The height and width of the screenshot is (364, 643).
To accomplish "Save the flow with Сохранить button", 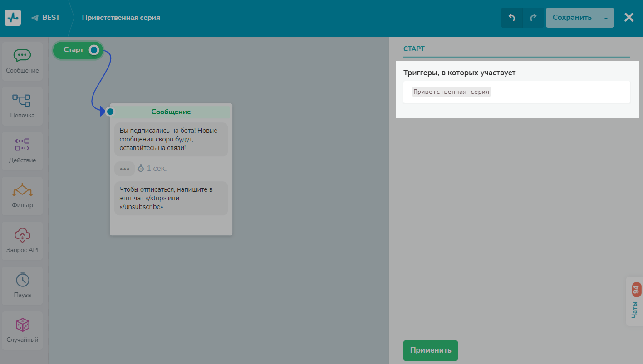I will 572,18.
